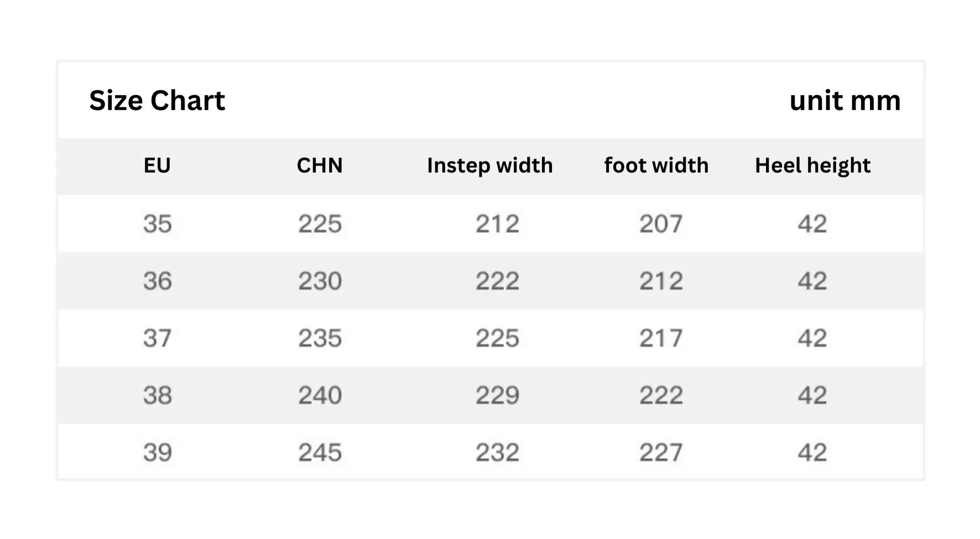Screen dimensions: 980x539
Task: Select the EU column header
Action: click(157, 165)
